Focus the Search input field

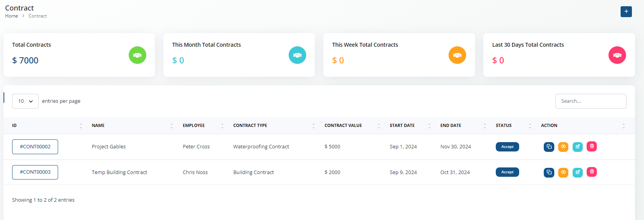pyautogui.click(x=591, y=101)
